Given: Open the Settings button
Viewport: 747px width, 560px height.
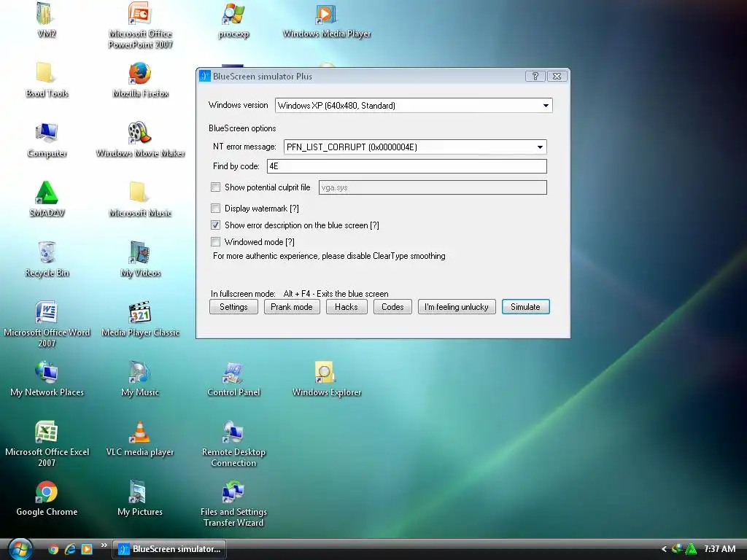Looking at the screenshot, I should [233, 307].
